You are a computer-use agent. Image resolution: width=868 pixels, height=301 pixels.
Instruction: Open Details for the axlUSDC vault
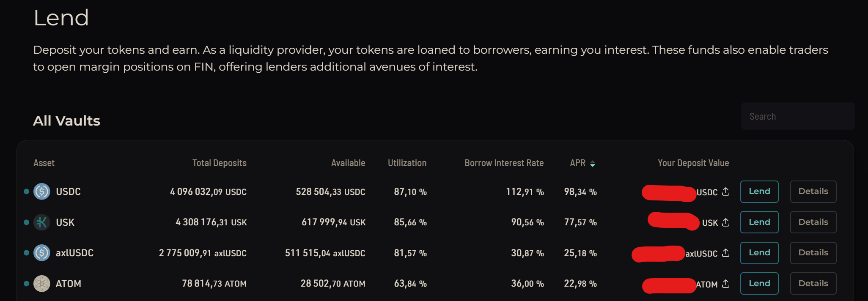(813, 253)
